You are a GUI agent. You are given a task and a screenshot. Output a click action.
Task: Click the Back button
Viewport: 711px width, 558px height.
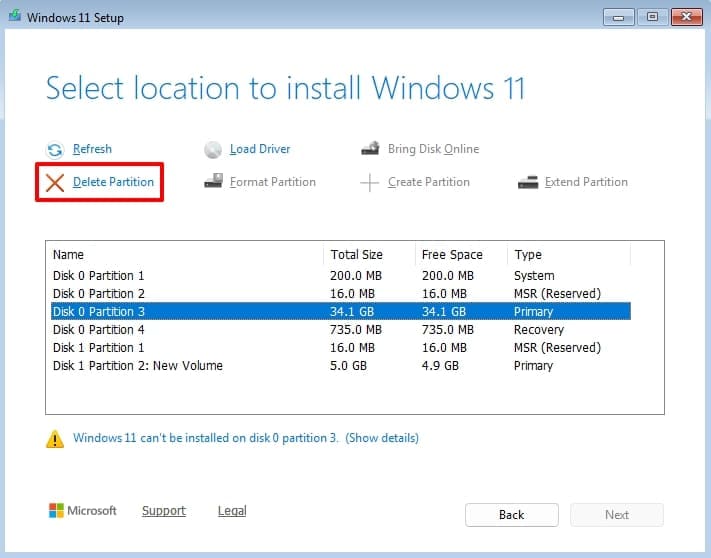pos(511,515)
